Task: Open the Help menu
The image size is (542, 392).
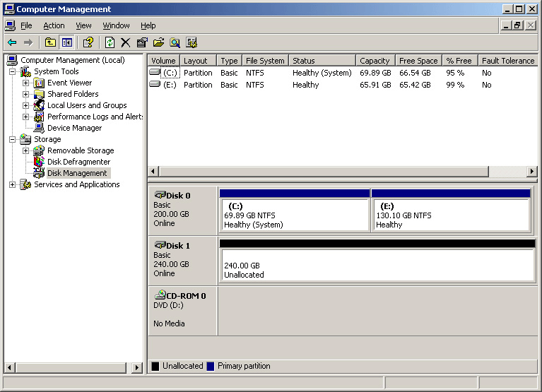Action: click(x=148, y=25)
